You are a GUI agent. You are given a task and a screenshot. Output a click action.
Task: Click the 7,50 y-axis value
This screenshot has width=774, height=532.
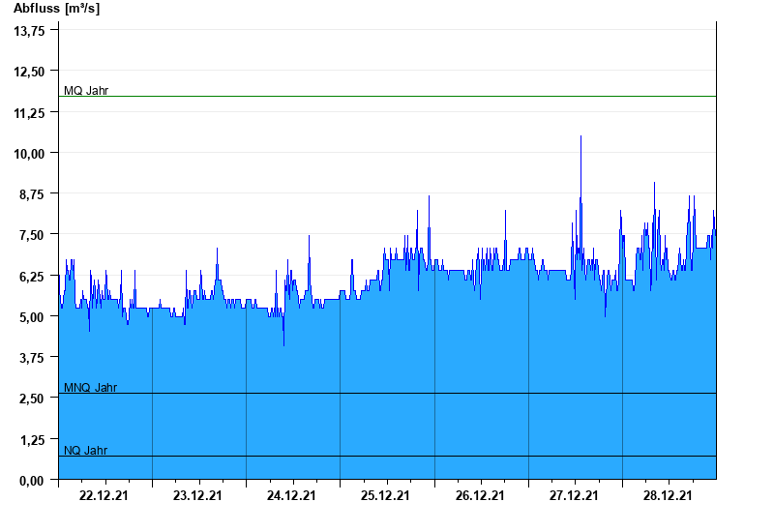(x=32, y=235)
